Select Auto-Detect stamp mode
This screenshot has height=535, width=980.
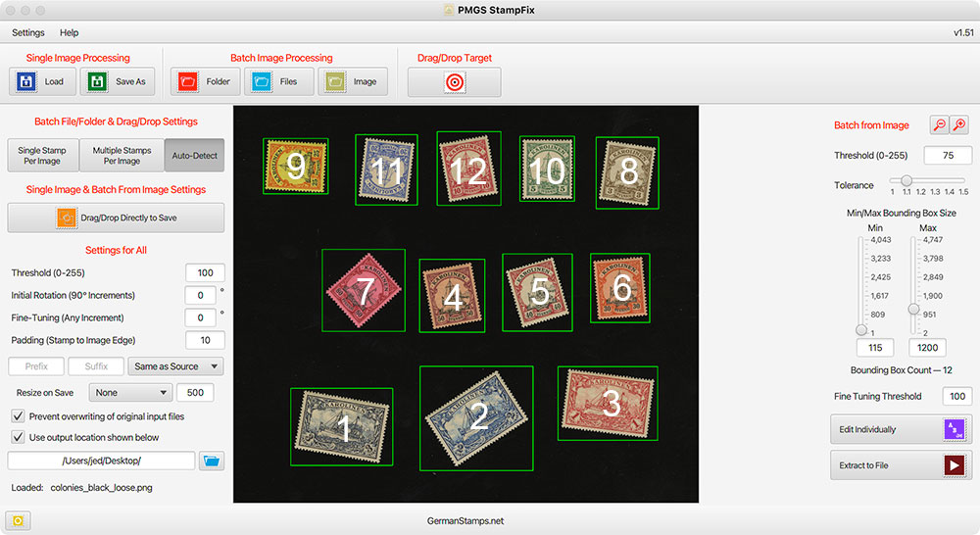[x=194, y=155]
